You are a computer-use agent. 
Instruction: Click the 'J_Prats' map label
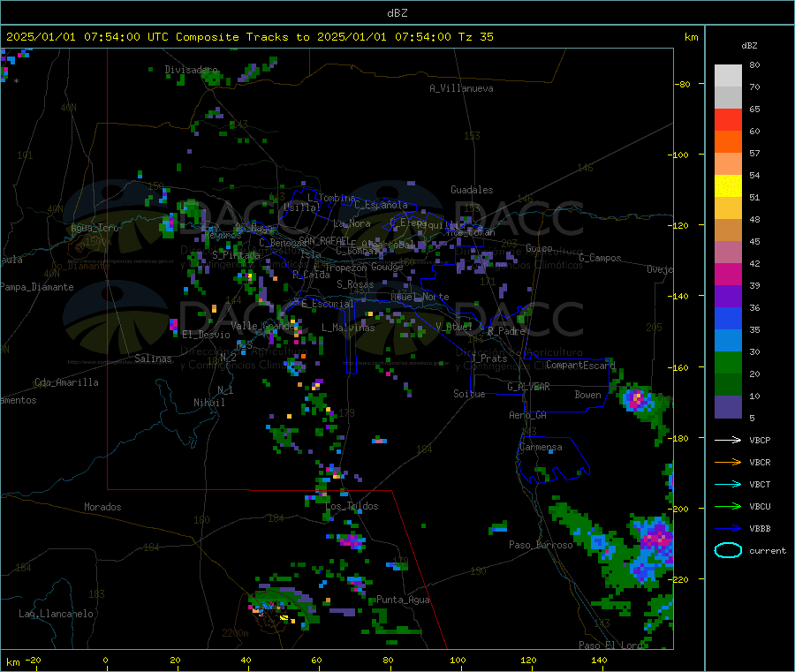point(488,359)
